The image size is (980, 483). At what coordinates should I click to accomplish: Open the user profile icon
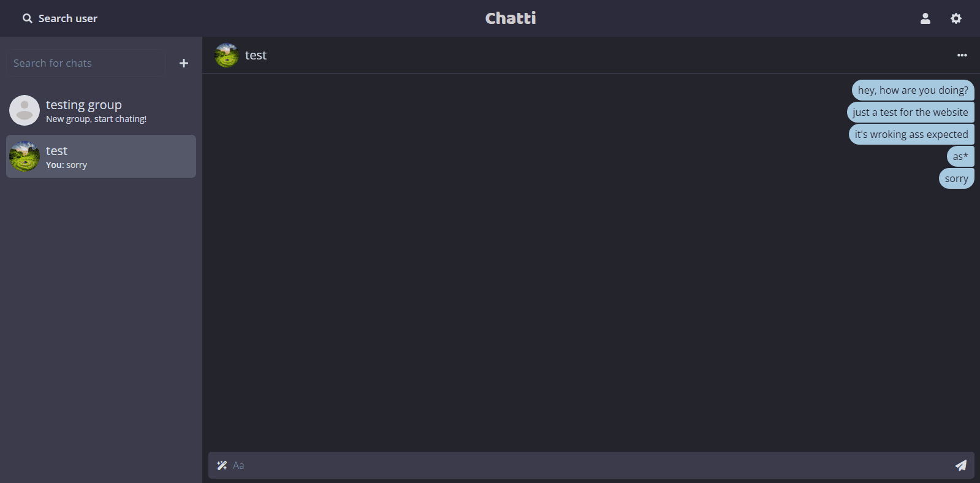(x=925, y=18)
